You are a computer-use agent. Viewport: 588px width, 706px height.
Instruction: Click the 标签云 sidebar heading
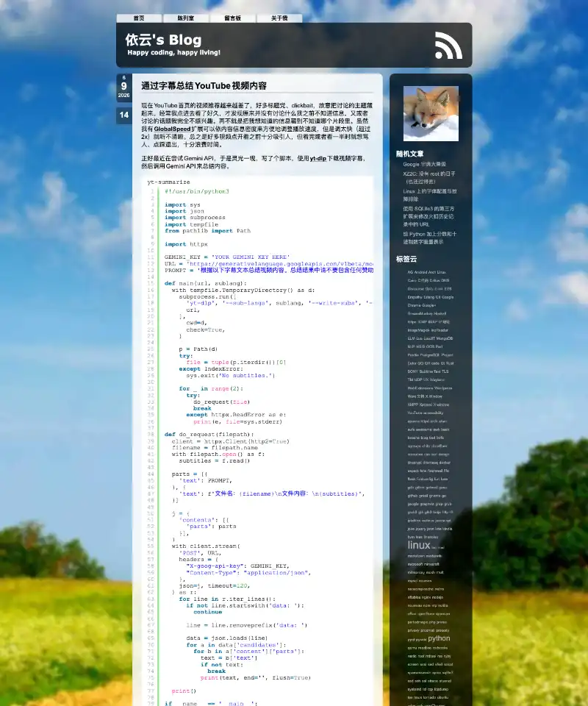click(x=406, y=259)
